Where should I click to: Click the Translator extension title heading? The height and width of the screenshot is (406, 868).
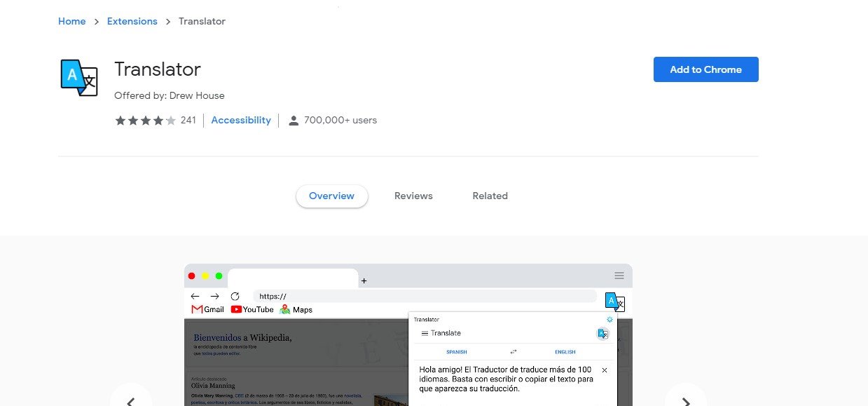pyautogui.click(x=158, y=69)
